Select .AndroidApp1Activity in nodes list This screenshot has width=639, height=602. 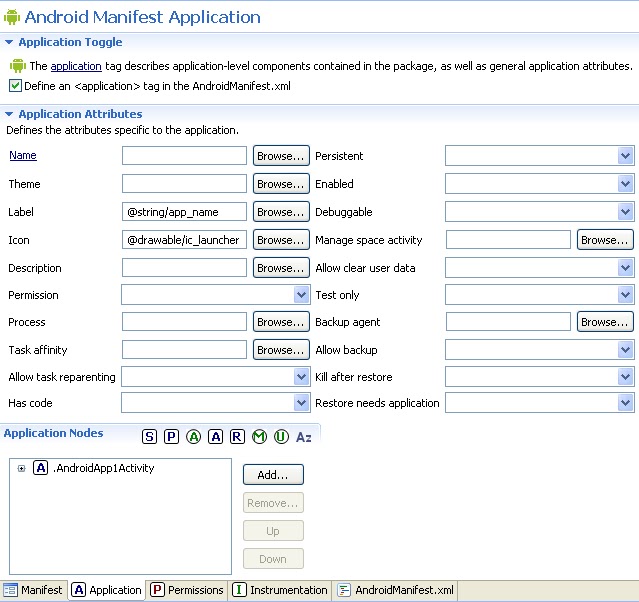point(104,468)
